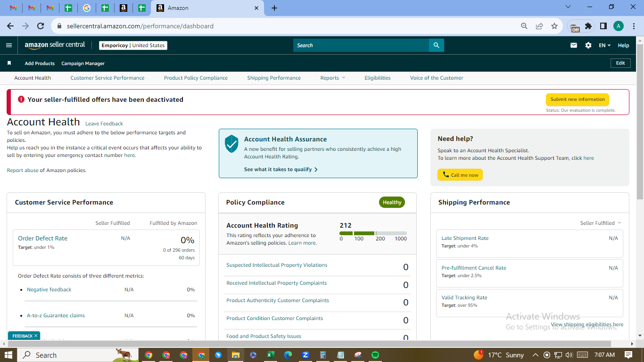This screenshot has width=644, height=362.
Task: Click the Submit new information button
Action: point(578,99)
